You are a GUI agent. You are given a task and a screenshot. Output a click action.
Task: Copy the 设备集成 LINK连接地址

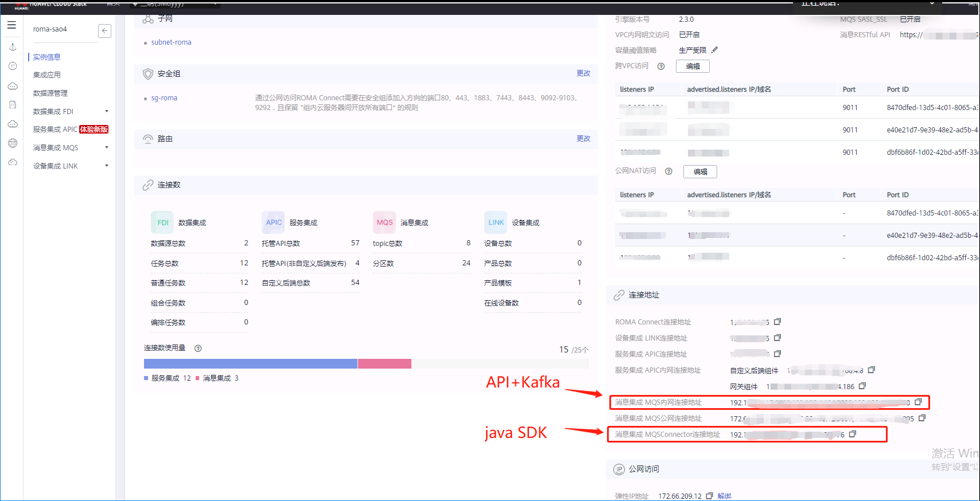777,338
